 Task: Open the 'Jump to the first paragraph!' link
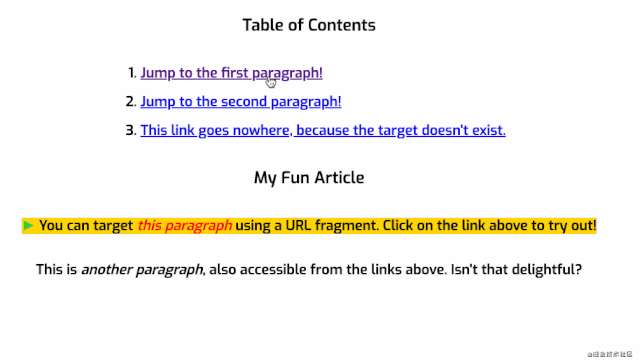[231, 73]
